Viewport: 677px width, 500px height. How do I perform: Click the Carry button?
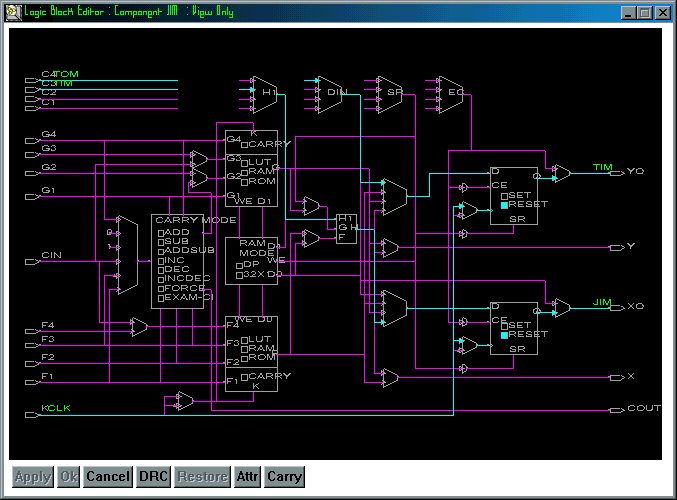(284, 477)
